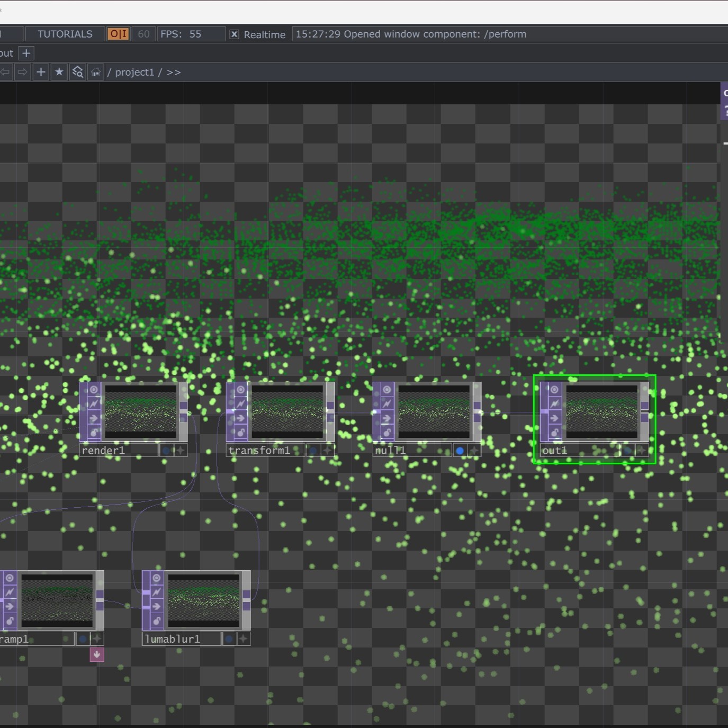Open the O|I overlay mode selector
This screenshot has width=728, height=728.
(118, 33)
